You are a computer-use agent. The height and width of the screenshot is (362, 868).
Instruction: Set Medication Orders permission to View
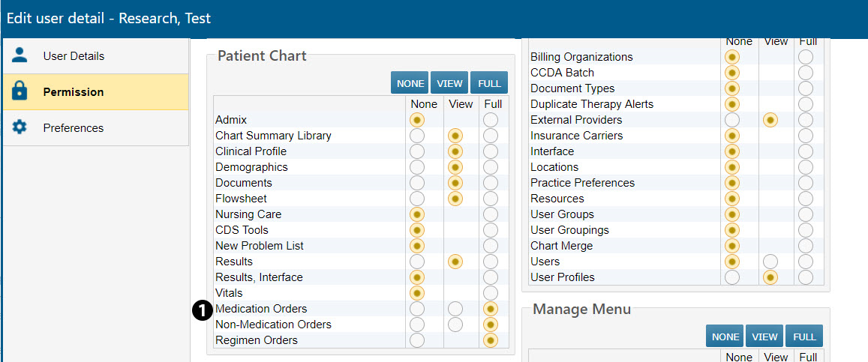(455, 309)
